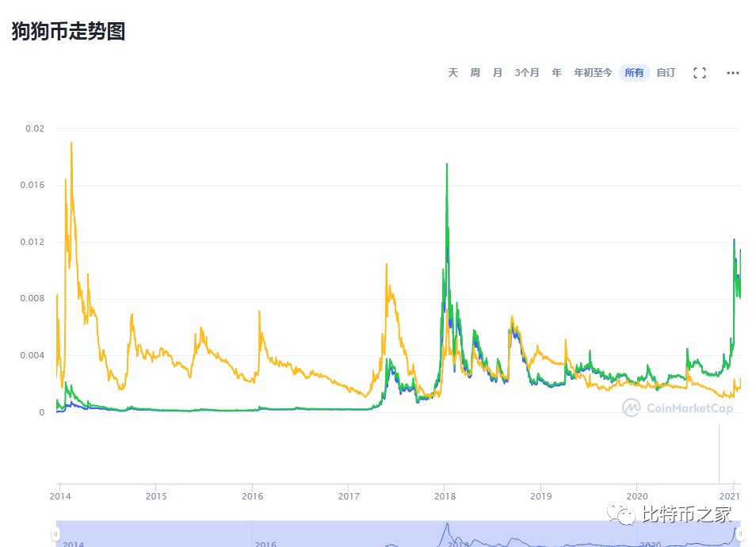Click the 2014 x-axis label
The width and height of the screenshot is (756, 547).
(x=60, y=496)
